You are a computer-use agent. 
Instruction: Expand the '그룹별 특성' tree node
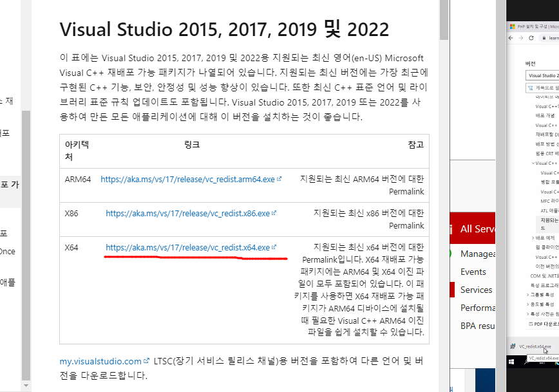(x=528, y=295)
